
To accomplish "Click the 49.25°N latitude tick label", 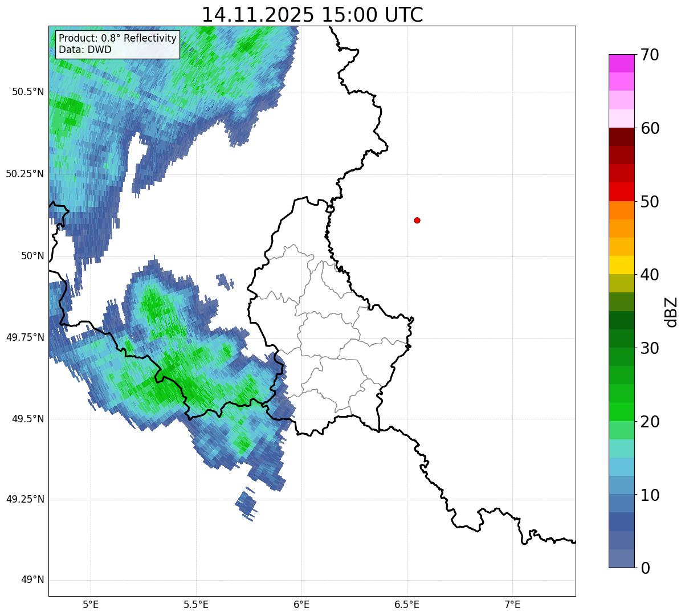I will pyautogui.click(x=25, y=500).
